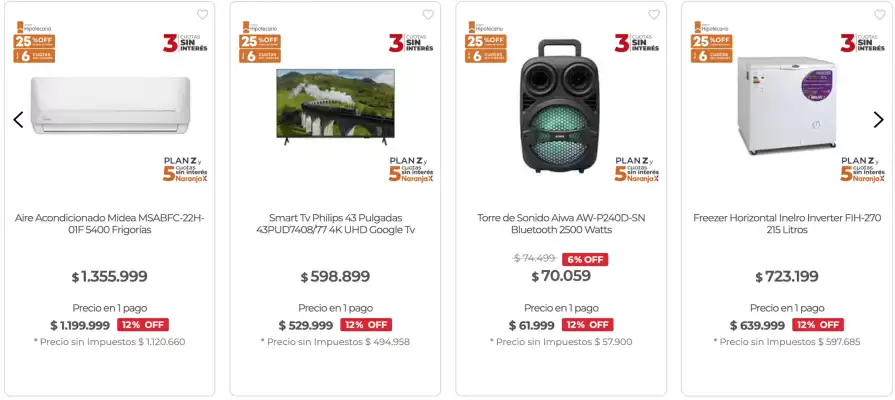Toggle wishlist heart on Philips Smart TV
This screenshot has width=895, height=400.
(428, 15)
